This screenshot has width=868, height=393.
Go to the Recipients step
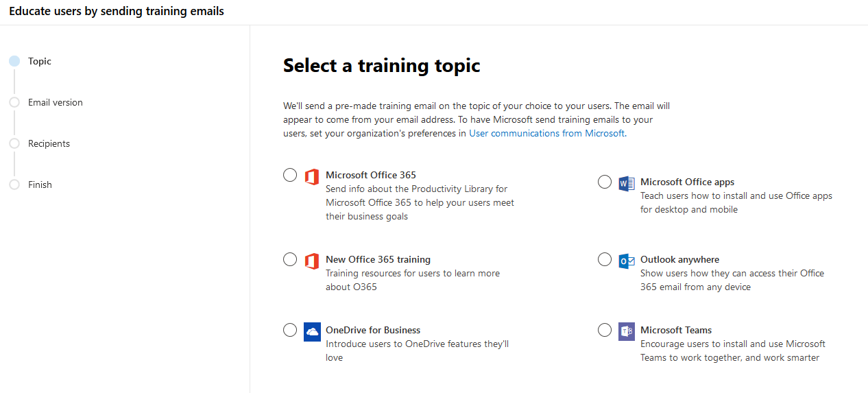pyautogui.click(x=49, y=143)
